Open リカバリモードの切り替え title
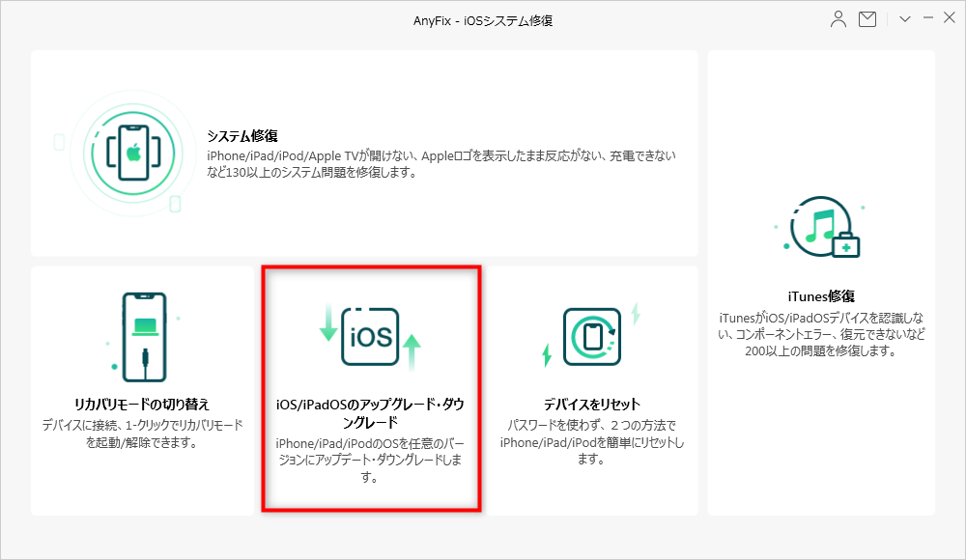This screenshot has width=966, height=560. point(142,405)
